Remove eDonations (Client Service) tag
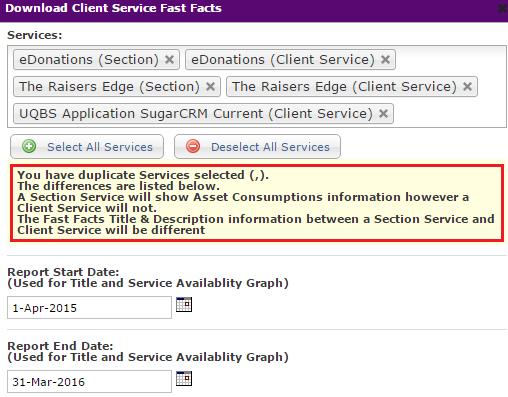 pyautogui.click(x=385, y=60)
